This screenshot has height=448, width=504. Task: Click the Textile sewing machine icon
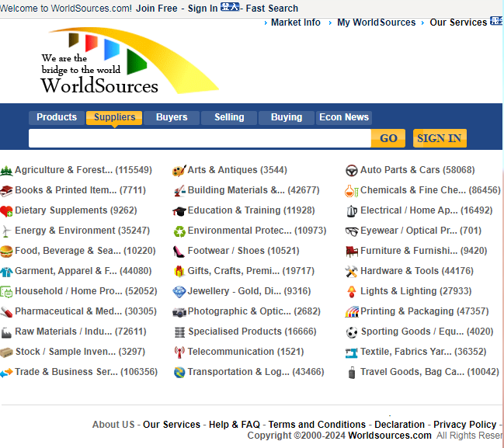pos(351,352)
